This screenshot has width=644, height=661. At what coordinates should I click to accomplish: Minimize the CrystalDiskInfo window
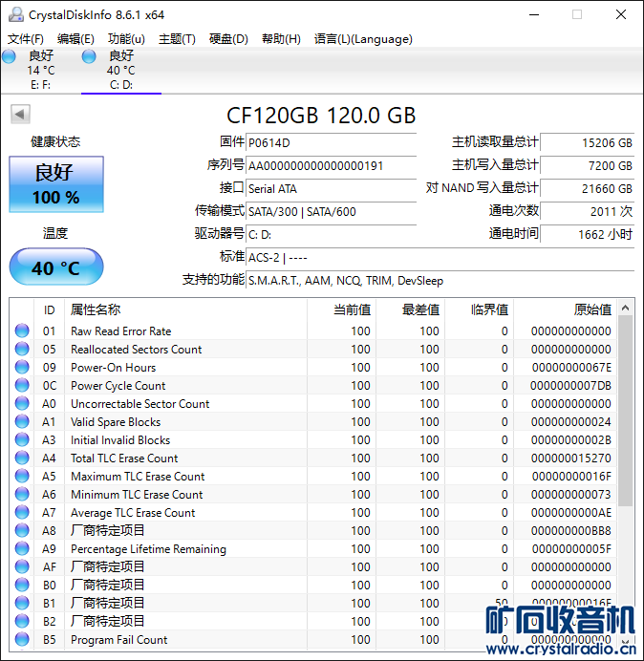point(534,14)
